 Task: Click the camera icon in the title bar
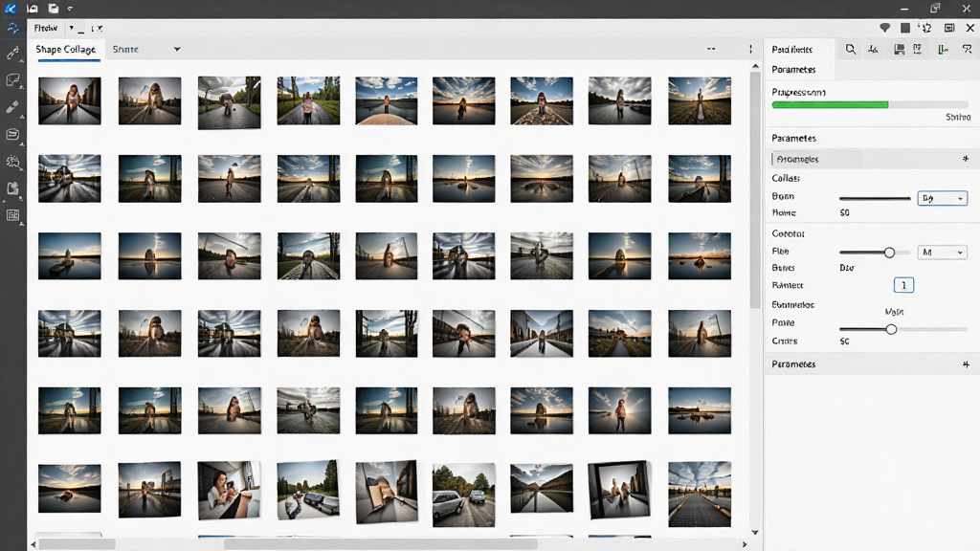[x=33, y=8]
